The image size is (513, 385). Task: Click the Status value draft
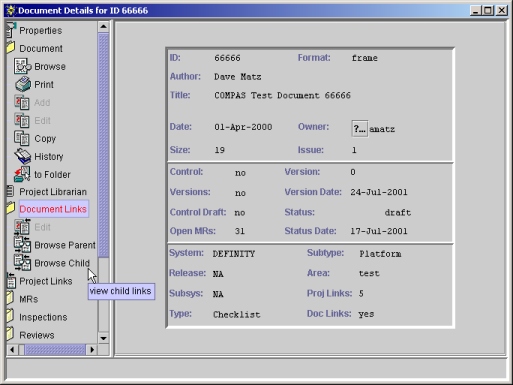pos(398,213)
